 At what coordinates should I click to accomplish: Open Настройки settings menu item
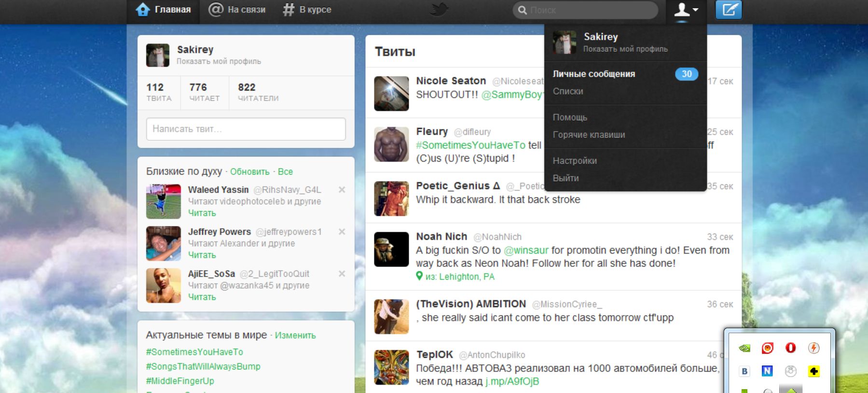pos(575,161)
